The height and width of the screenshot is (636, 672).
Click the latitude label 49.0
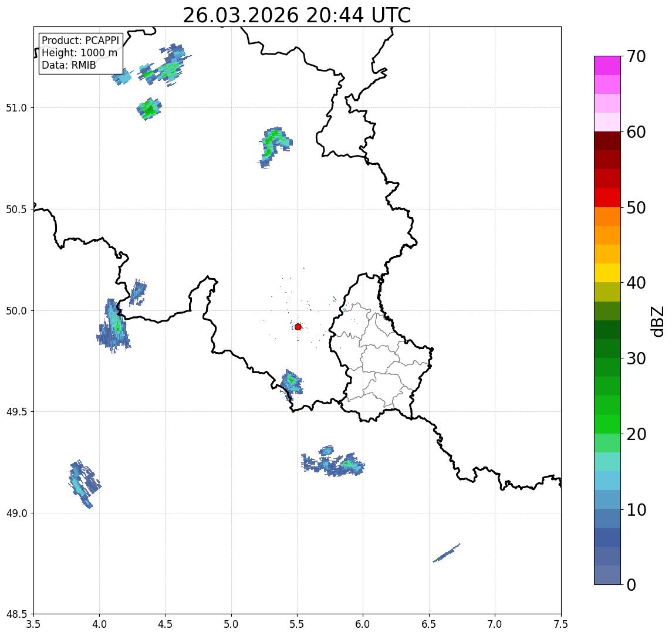[x=16, y=513]
